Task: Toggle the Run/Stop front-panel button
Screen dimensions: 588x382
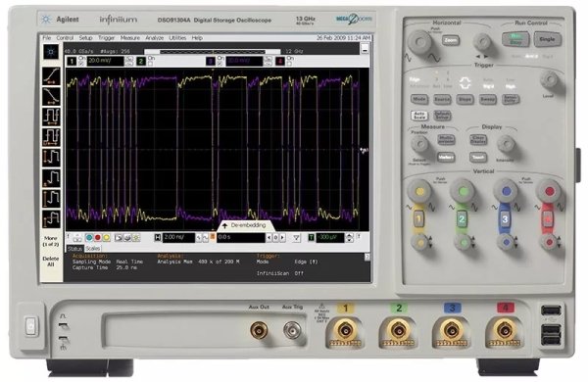Action: (515, 39)
